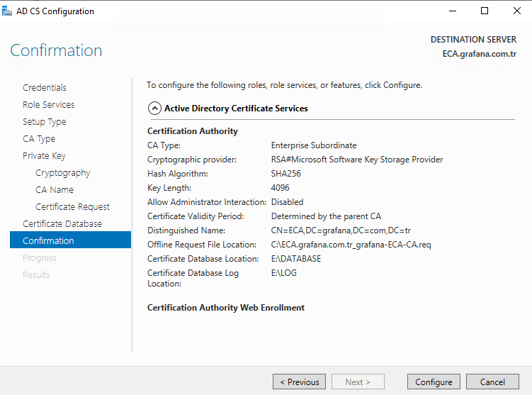The width and height of the screenshot is (532, 395).
Task: Open the CA Name sub-step
Action: point(55,189)
